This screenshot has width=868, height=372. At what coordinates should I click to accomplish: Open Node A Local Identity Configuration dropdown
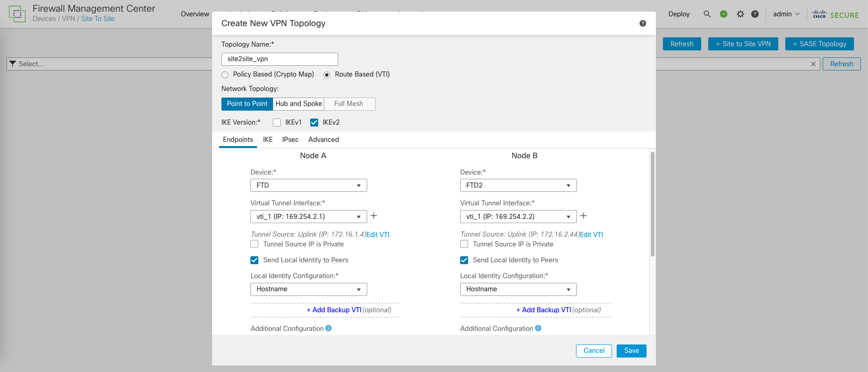click(x=308, y=289)
